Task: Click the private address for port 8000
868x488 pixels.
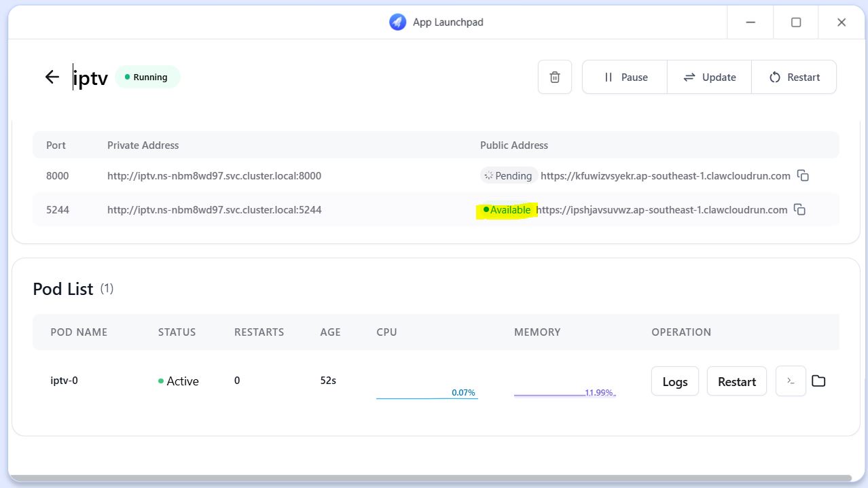Action: point(214,176)
